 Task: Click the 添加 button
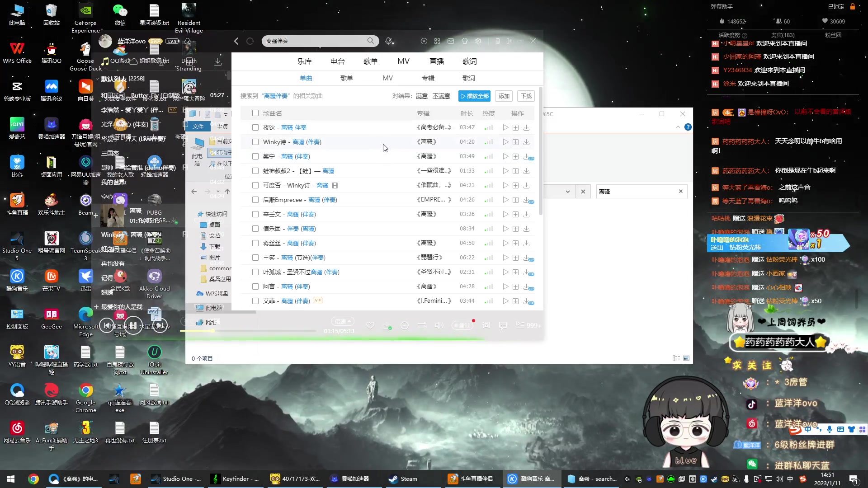click(504, 96)
